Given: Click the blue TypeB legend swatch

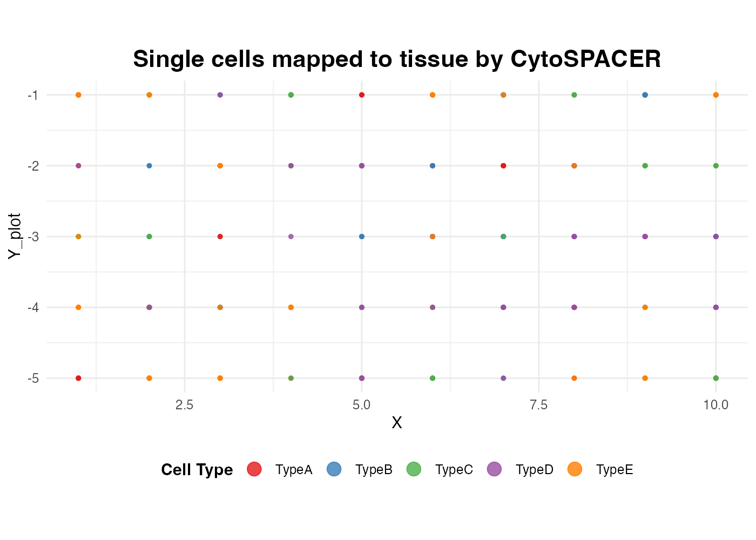Looking at the screenshot, I should [x=334, y=469].
